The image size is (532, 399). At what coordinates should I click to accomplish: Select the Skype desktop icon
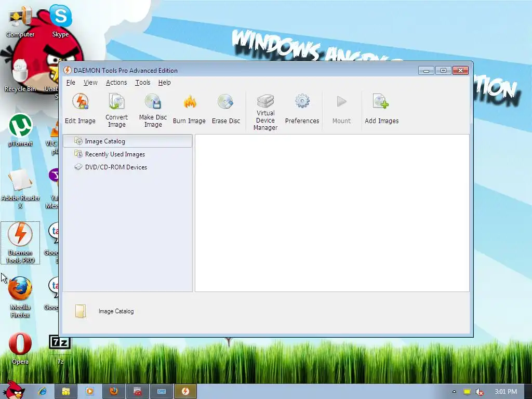tap(60, 21)
